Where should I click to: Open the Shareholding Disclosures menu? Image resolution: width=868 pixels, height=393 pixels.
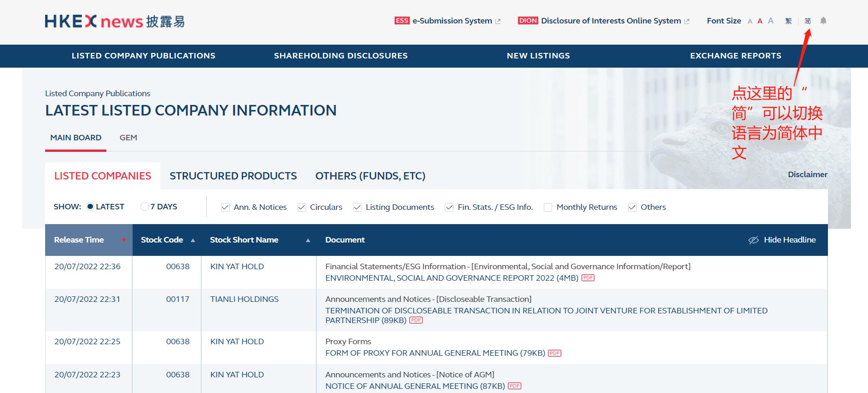click(341, 56)
